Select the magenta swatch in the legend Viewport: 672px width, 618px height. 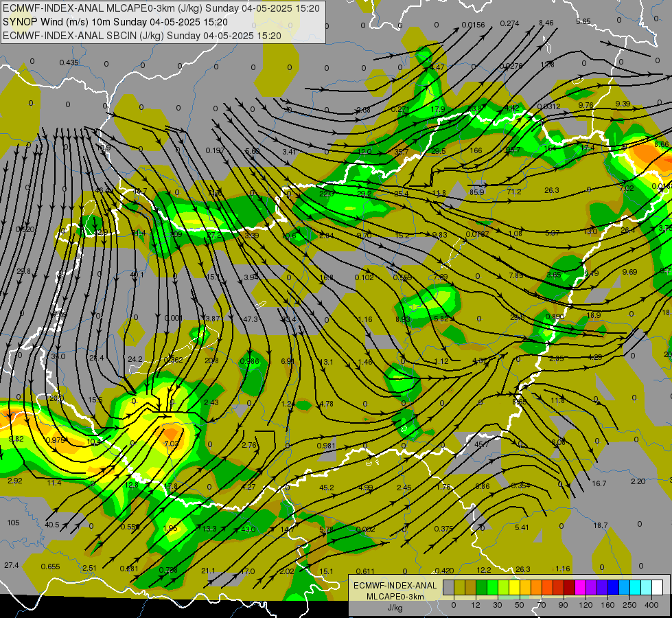pyautogui.click(x=580, y=587)
